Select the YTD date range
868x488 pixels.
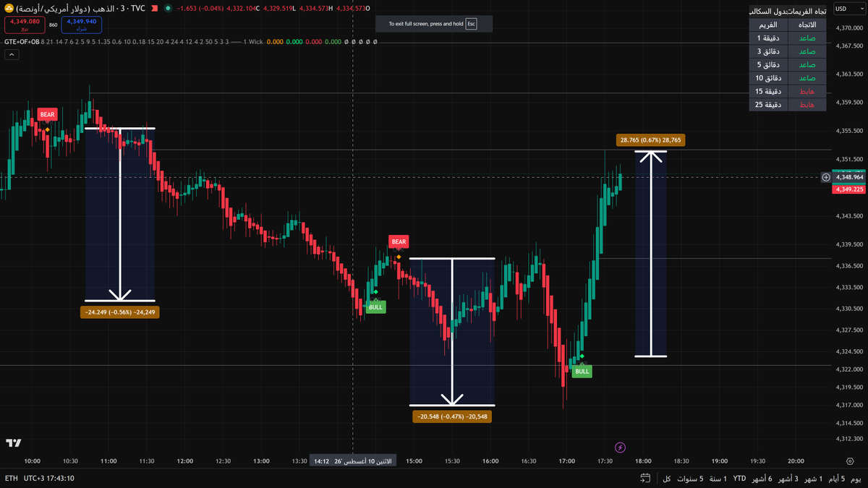(x=739, y=479)
